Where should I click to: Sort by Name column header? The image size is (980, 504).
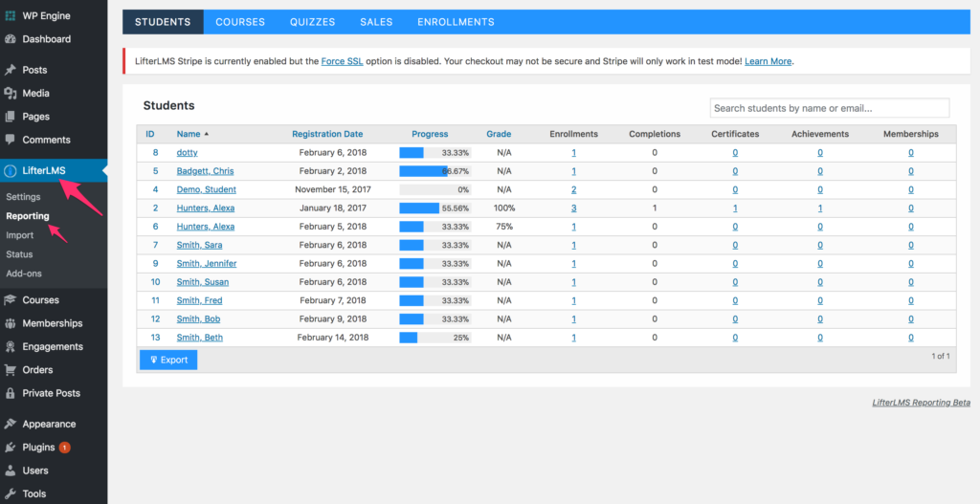point(189,134)
